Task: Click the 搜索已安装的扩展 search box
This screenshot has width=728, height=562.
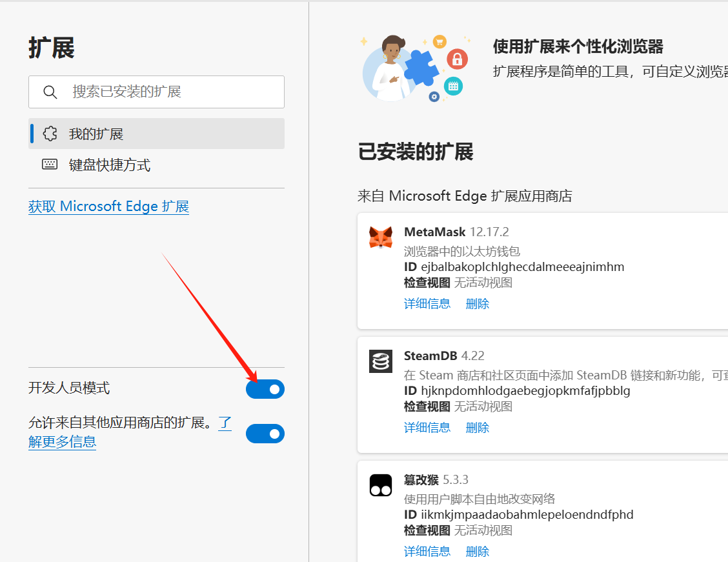Action: (x=156, y=92)
